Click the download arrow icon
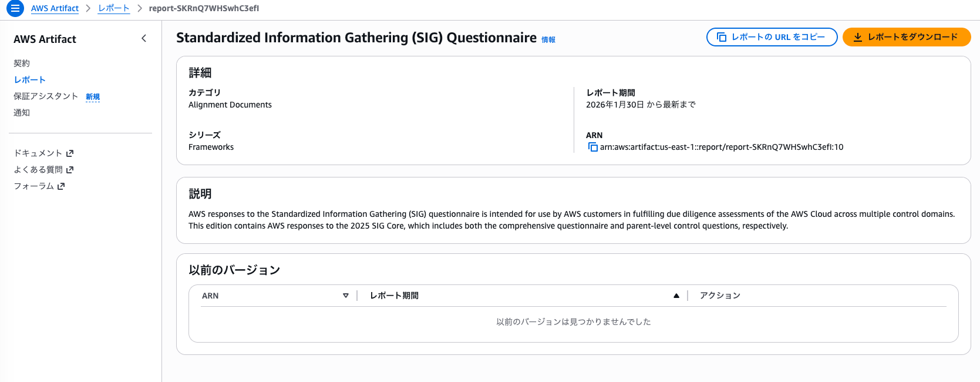 click(x=858, y=37)
